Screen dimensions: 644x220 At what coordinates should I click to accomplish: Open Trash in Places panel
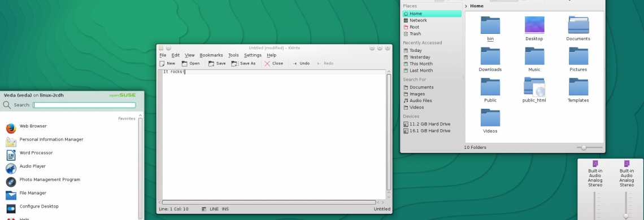[x=432, y=34]
